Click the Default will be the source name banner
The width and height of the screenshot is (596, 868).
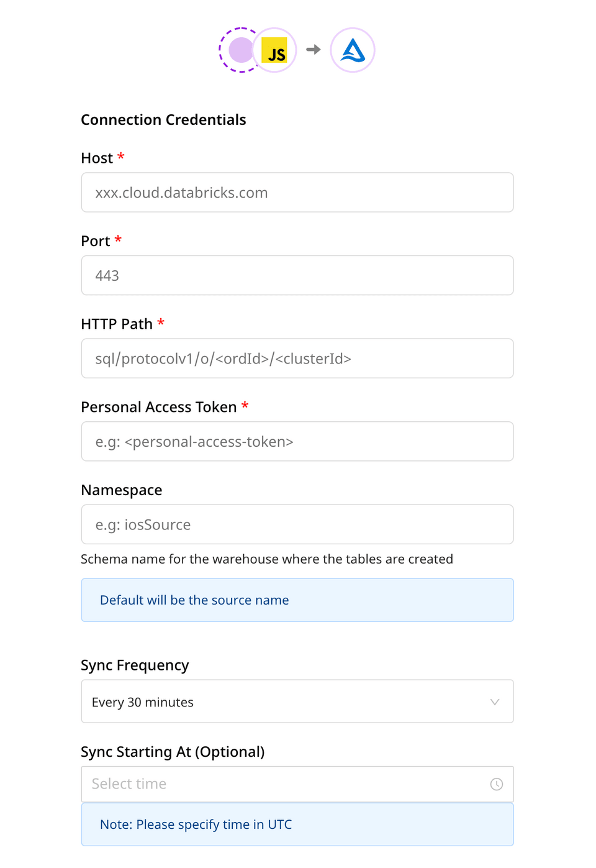(x=297, y=600)
